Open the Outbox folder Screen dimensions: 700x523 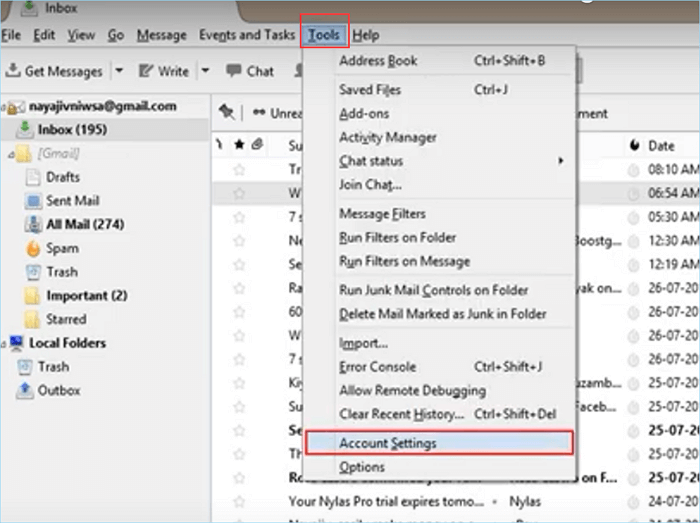(x=48, y=390)
